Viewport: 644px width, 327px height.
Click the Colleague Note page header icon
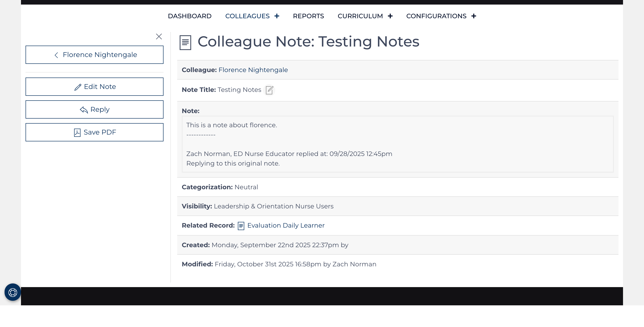click(185, 42)
